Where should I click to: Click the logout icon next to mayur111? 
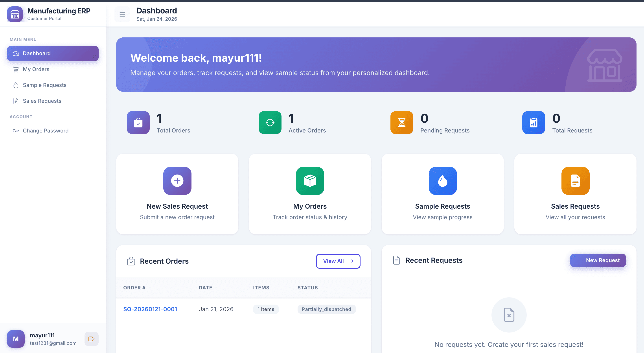[x=91, y=339]
